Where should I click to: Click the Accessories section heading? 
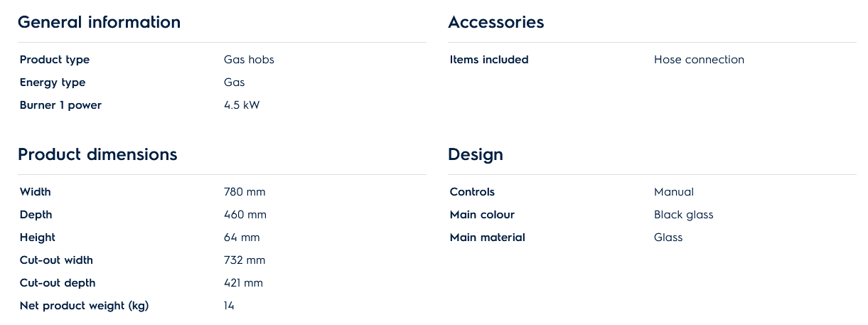[x=495, y=22]
